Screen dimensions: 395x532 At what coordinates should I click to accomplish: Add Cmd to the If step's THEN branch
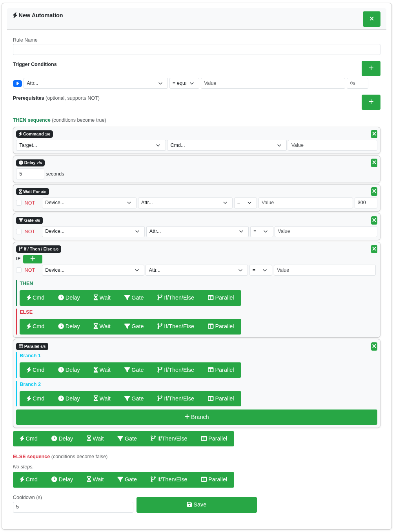[x=35, y=298]
